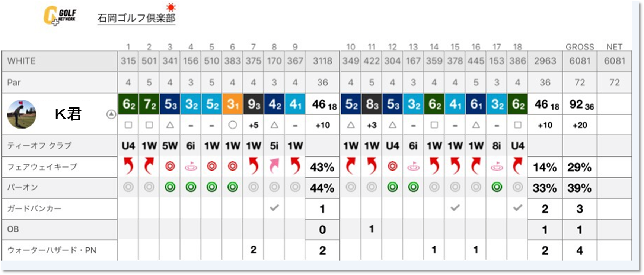Click the sunny weather icon

click(171, 7)
